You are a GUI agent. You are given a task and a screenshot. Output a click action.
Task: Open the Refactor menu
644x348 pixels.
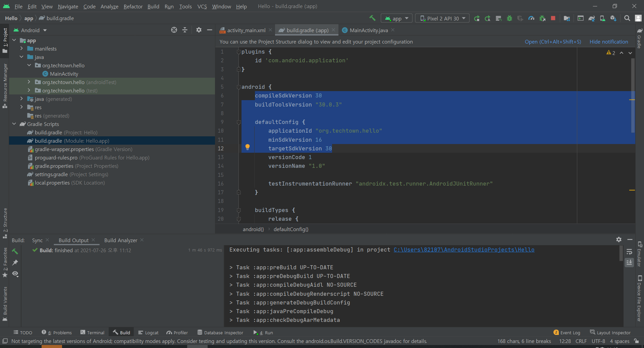click(133, 6)
